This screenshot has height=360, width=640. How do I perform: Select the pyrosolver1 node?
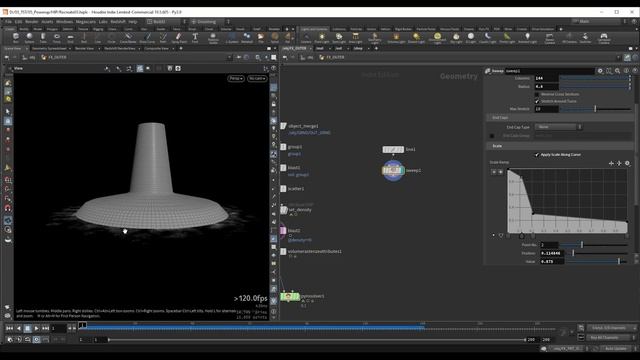[290, 296]
